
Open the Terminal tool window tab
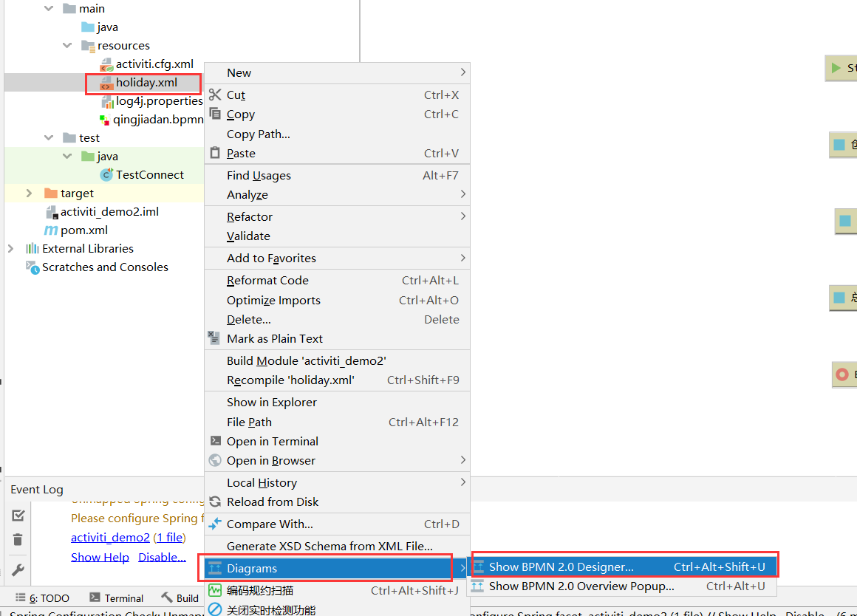click(117, 598)
